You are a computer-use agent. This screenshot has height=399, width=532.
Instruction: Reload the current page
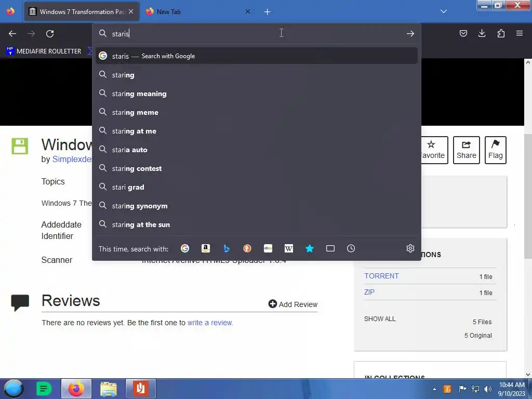[x=50, y=34]
